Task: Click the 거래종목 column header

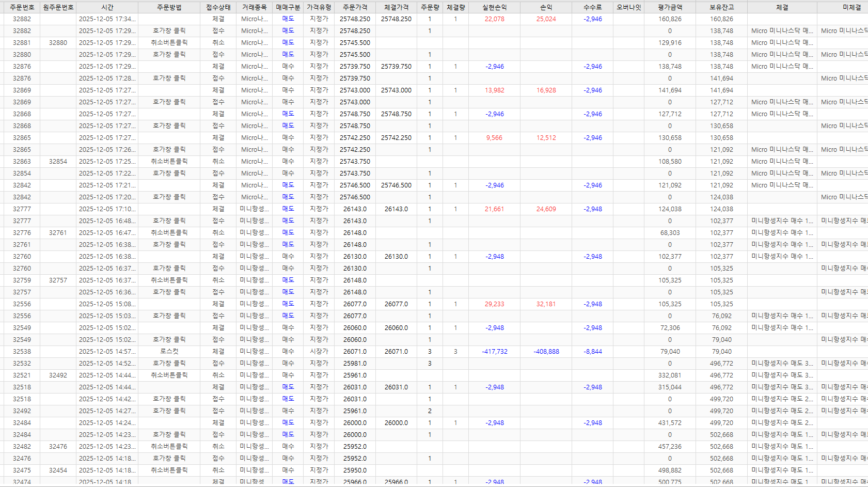Action: click(254, 7)
